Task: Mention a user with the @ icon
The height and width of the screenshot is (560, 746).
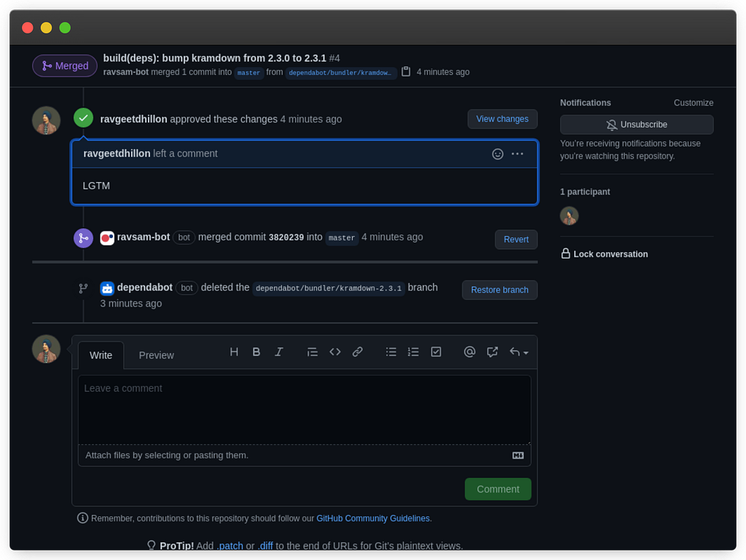Action: pos(469,352)
